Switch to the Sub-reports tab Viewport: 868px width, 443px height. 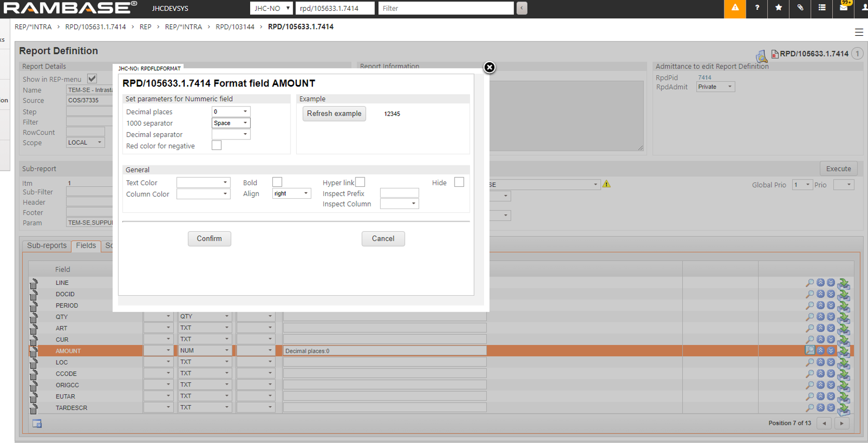(x=47, y=245)
